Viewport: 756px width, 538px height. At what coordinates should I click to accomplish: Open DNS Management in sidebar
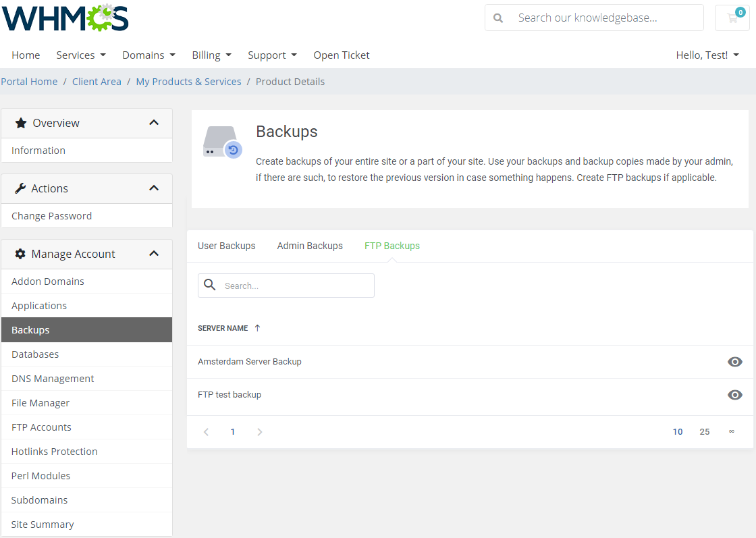pos(87,379)
